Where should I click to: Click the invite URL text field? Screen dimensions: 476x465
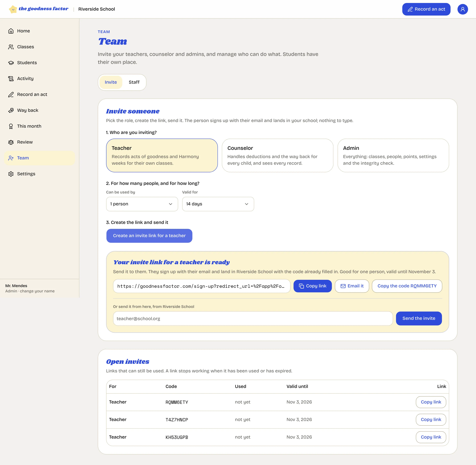[x=202, y=286]
